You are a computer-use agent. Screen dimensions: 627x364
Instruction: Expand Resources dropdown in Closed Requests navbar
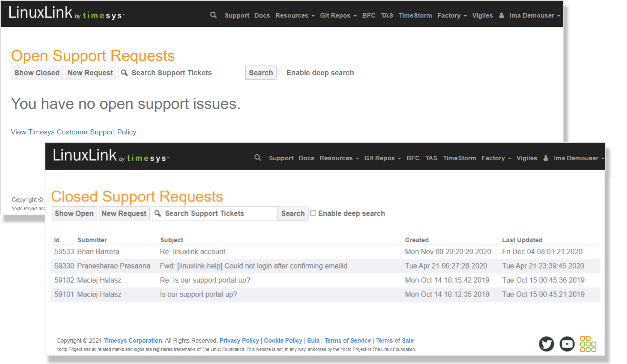[x=339, y=158]
